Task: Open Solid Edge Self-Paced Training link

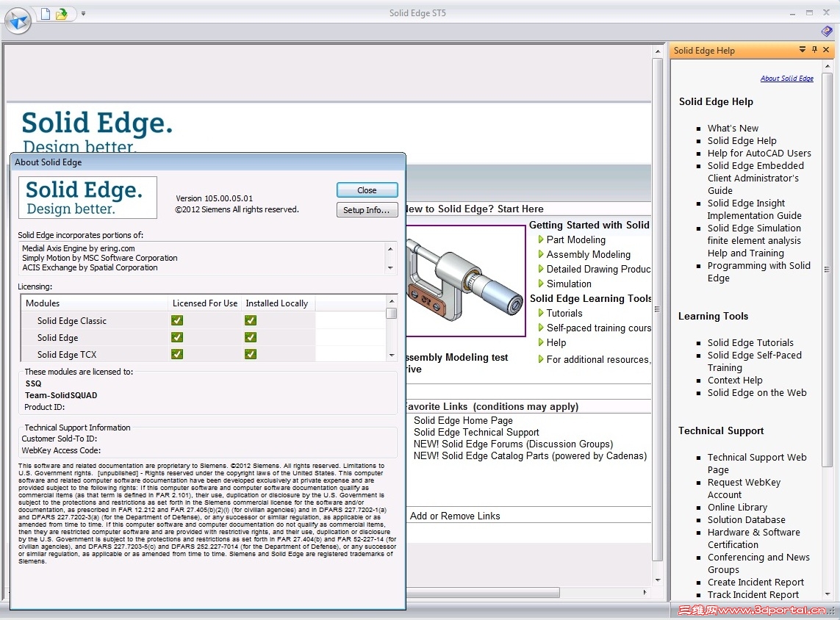Action: [754, 361]
